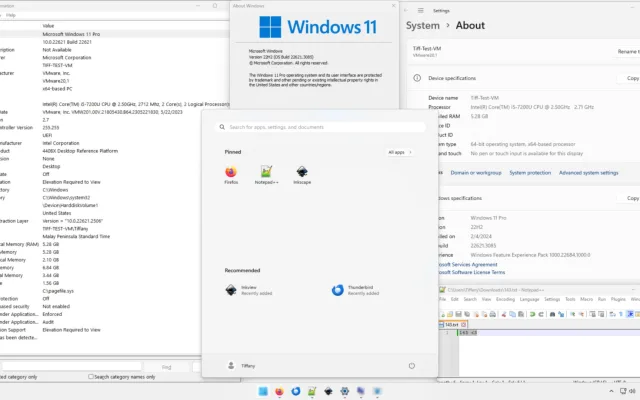Click line 1 text in Notepad++ editor
Image resolution: width=640 pixels, height=400 pixels.
pos(468,333)
